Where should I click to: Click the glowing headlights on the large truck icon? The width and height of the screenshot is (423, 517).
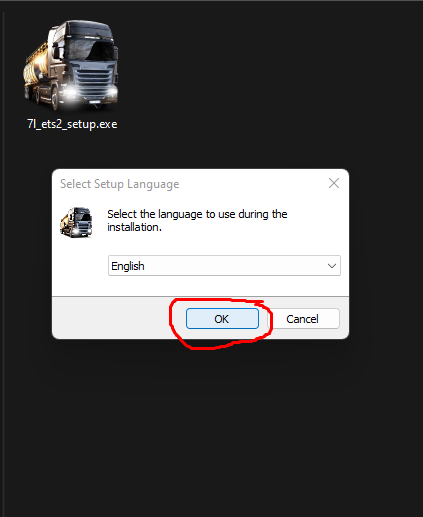coord(90,92)
